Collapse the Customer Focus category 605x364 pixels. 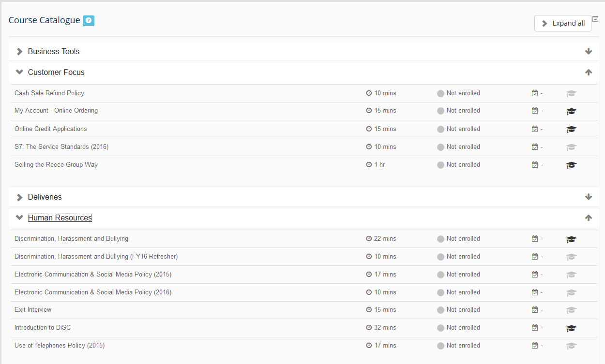point(56,72)
